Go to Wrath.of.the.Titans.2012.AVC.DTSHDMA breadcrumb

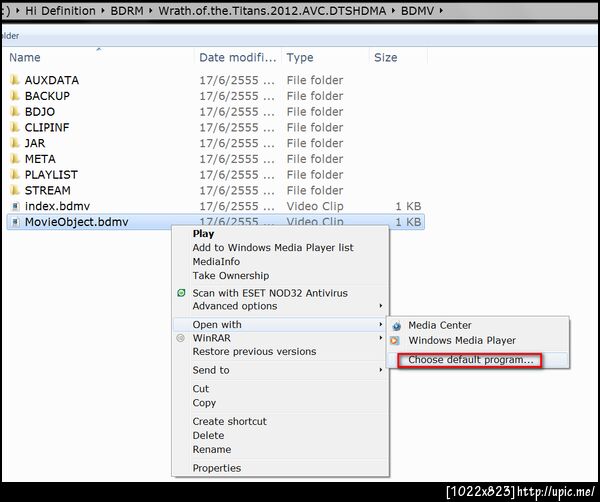tap(272, 11)
